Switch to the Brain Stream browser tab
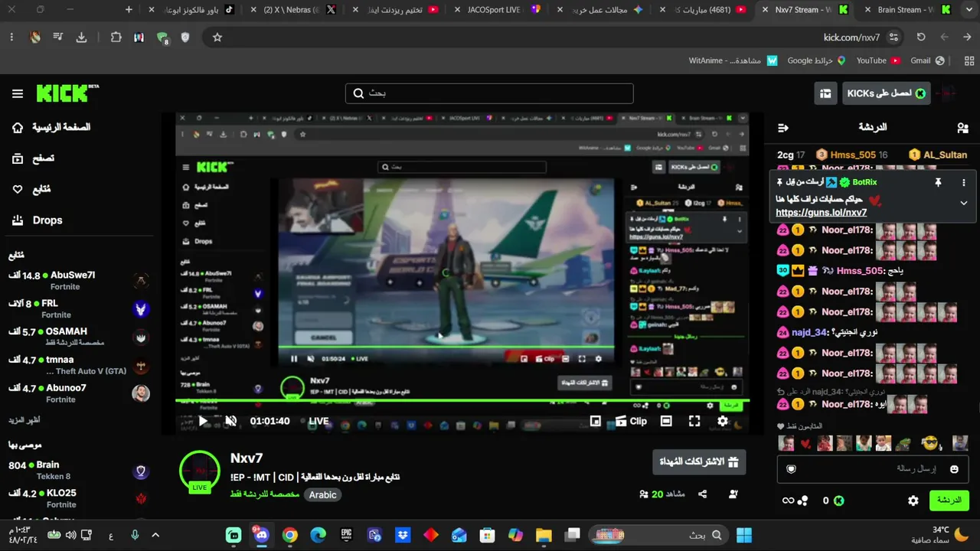Screen dimensions: 980x551 [908, 10]
